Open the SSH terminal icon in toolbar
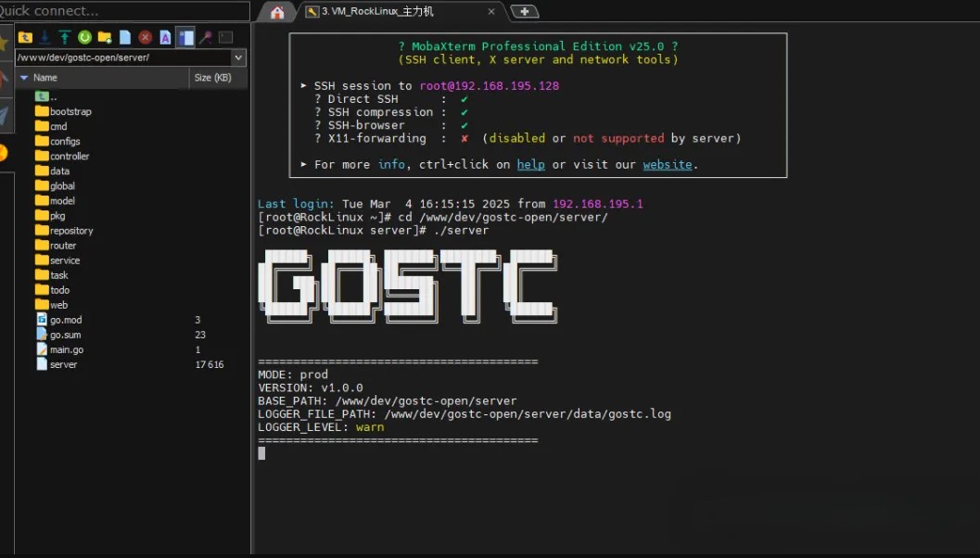The height and width of the screenshot is (558, 980). click(x=225, y=37)
